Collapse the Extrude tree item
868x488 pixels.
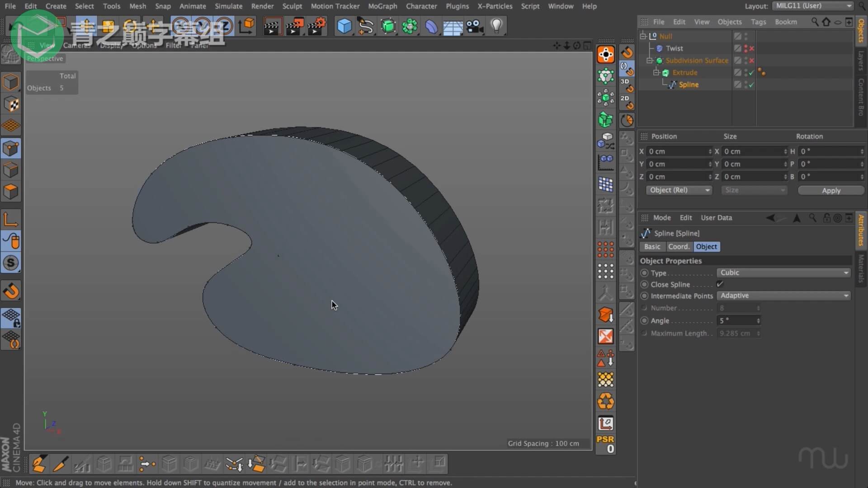(x=656, y=72)
